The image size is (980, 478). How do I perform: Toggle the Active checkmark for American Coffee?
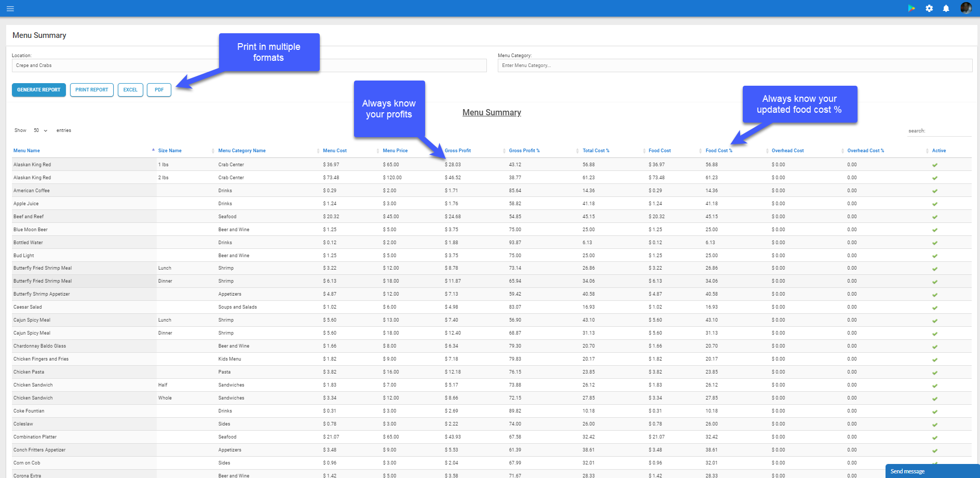(x=935, y=191)
